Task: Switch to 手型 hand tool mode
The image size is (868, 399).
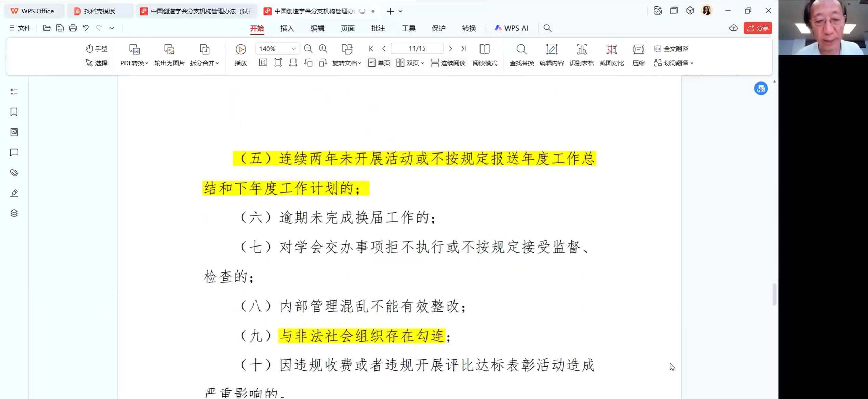Action: click(x=96, y=49)
